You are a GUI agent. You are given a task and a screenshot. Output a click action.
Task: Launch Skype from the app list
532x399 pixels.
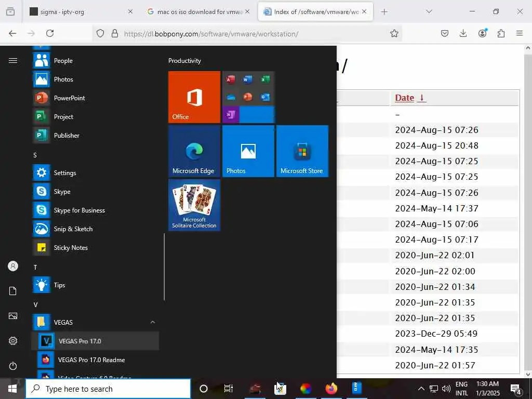tap(96, 191)
